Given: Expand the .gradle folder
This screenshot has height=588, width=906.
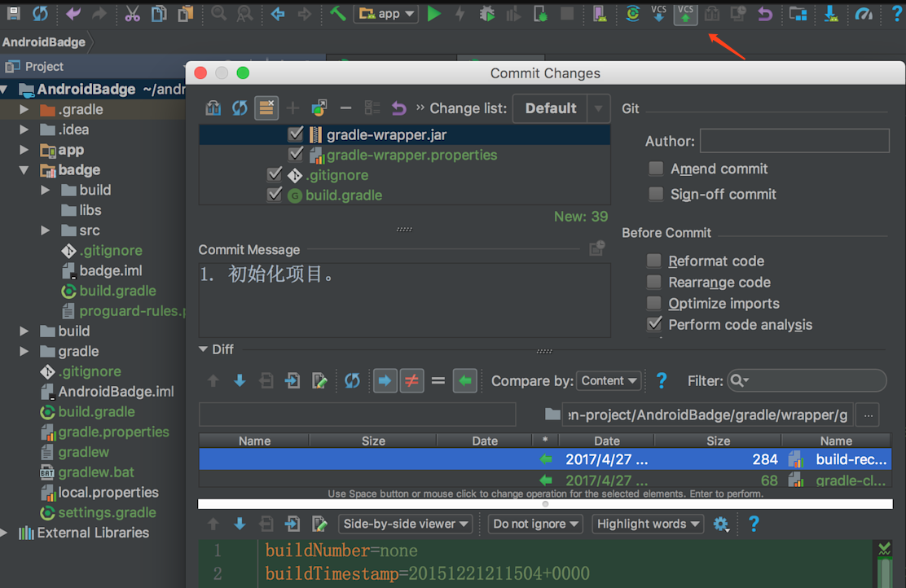Looking at the screenshot, I should point(24,109).
